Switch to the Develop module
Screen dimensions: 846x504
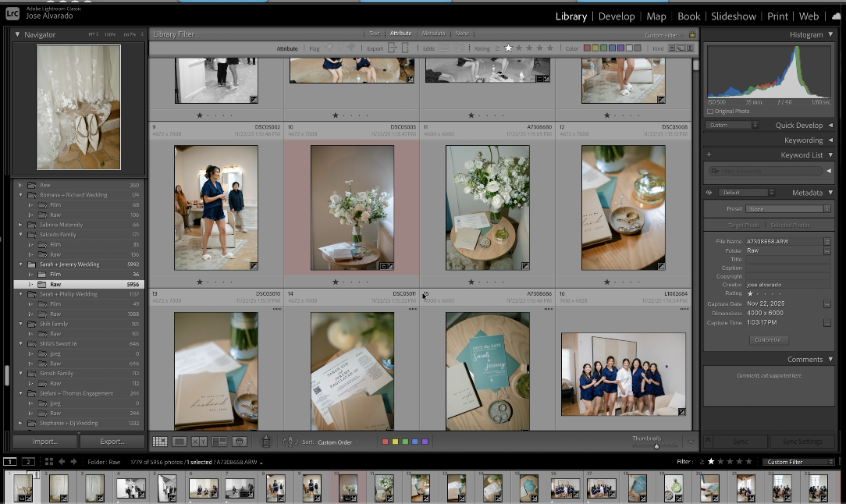pos(617,16)
